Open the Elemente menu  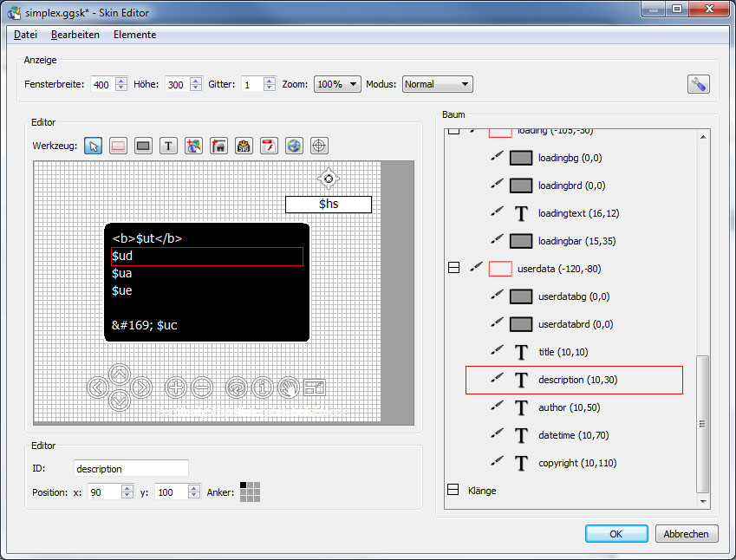tap(134, 35)
